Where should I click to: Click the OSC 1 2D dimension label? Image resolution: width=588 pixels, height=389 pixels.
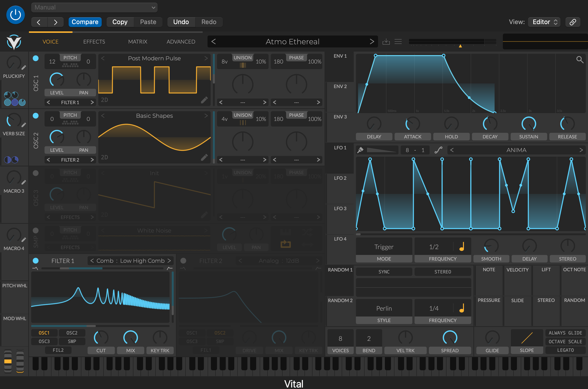point(104,100)
